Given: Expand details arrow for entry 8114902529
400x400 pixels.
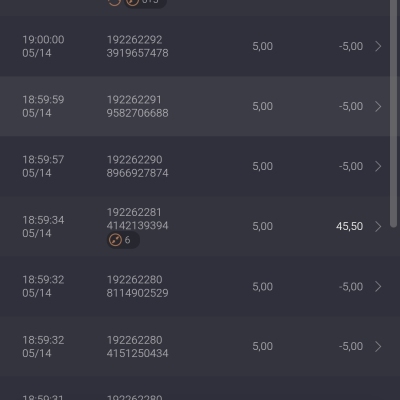Looking at the screenshot, I should click(378, 286).
